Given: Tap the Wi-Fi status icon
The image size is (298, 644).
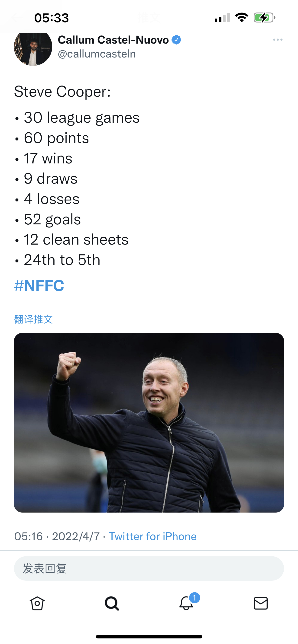Looking at the screenshot, I should pyautogui.click(x=242, y=17).
